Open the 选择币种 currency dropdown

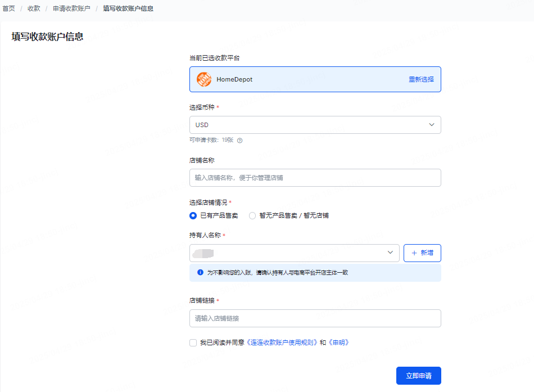pyautogui.click(x=315, y=125)
